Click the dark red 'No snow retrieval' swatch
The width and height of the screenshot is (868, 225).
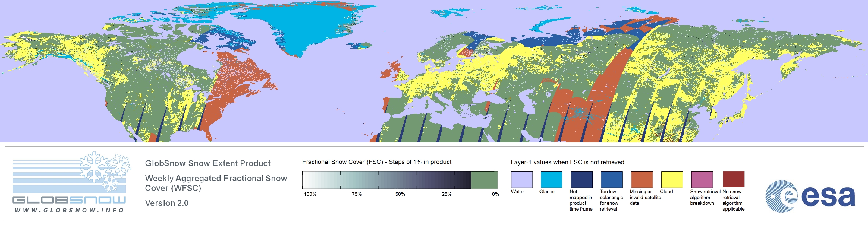tap(733, 179)
